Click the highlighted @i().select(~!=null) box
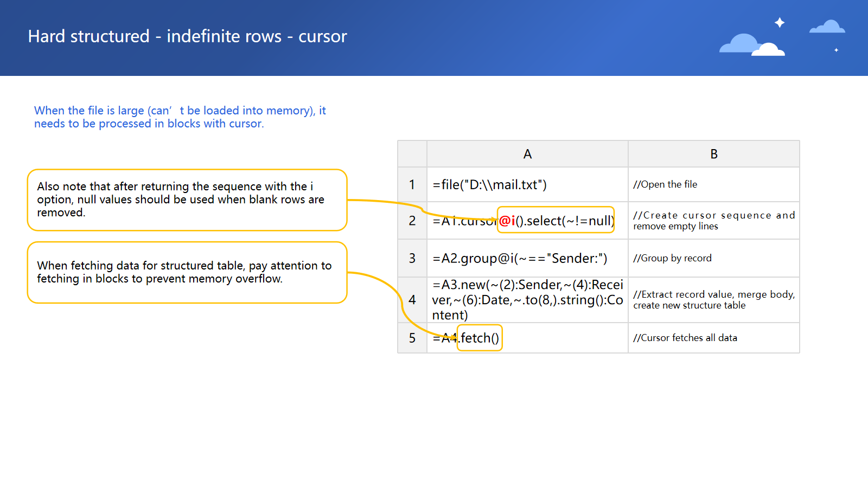868x488 pixels. point(556,220)
